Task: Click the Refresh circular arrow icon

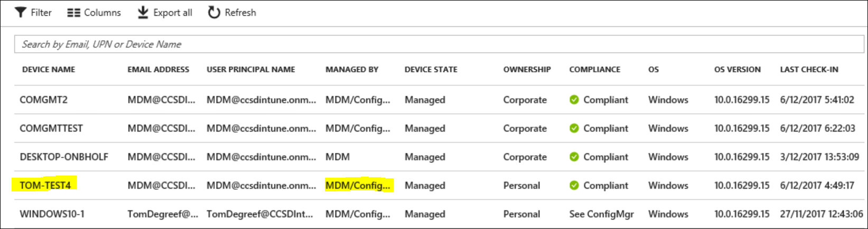Action: coord(214,12)
